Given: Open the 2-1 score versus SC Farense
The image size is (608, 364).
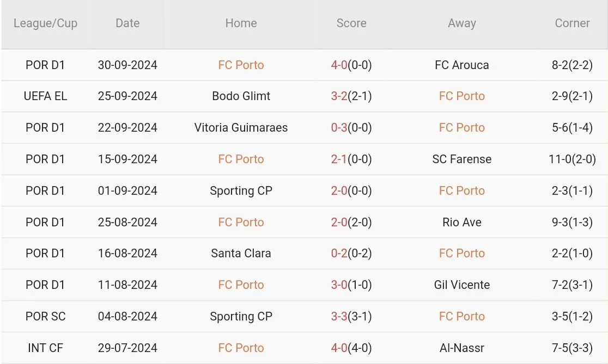Looking at the screenshot, I should pos(339,159).
